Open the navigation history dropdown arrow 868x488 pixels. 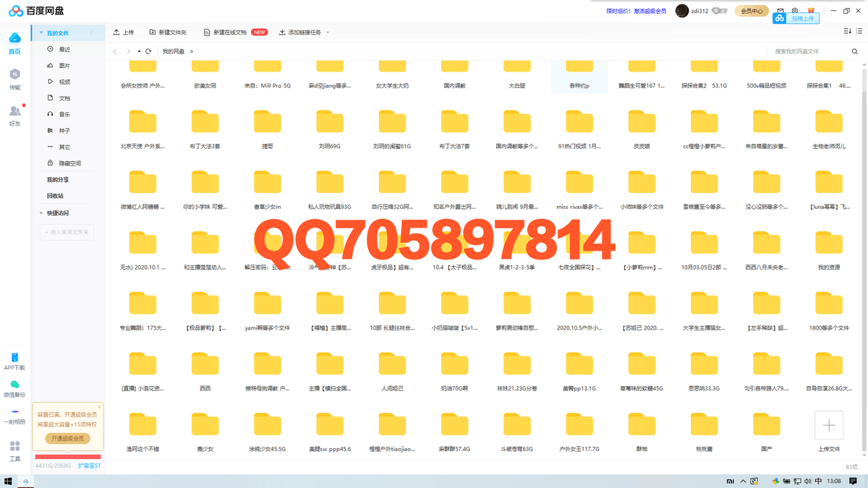pyautogui.click(x=139, y=51)
